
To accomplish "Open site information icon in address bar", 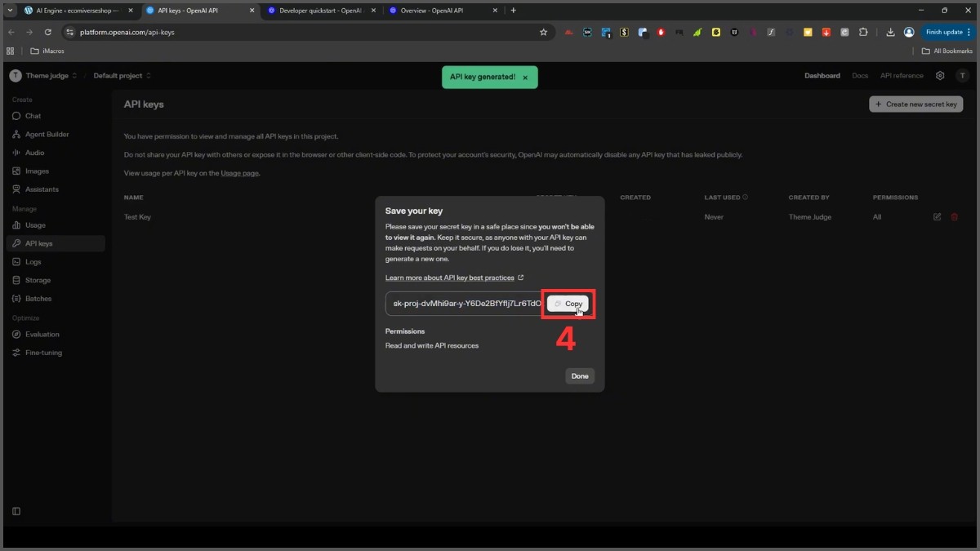I will coord(69,32).
